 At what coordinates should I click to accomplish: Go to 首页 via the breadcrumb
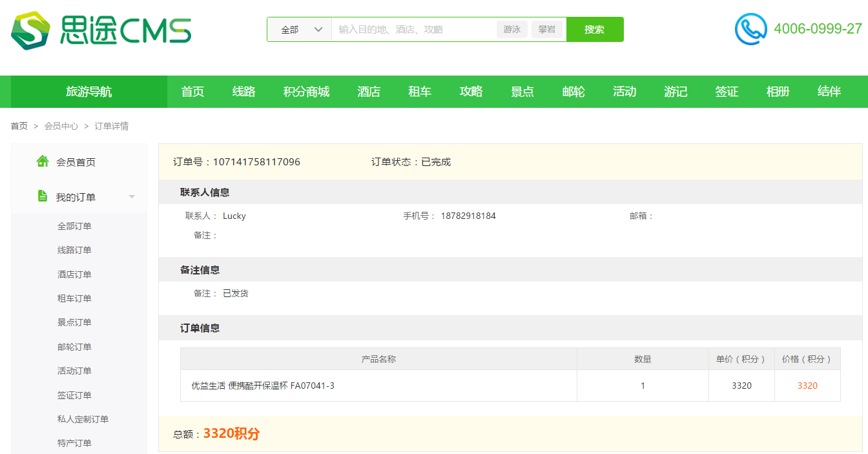pyautogui.click(x=19, y=126)
